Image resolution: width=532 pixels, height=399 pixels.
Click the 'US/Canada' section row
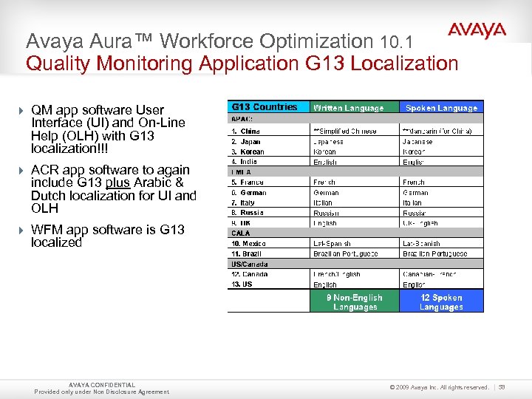point(355,264)
